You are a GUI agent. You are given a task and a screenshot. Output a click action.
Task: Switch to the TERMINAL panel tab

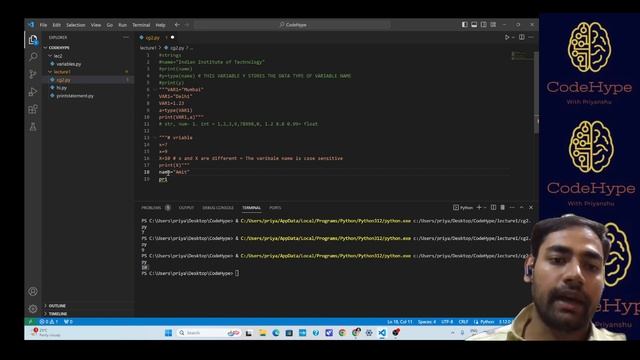pos(251,208)
